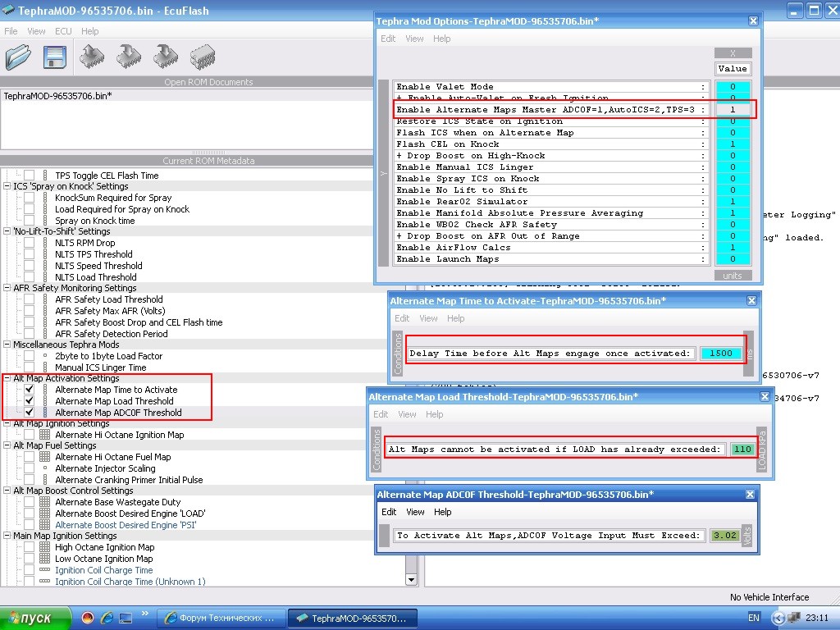Select TephraMOD-96535706.bin* in Open ROM Documents

(58, 96)
